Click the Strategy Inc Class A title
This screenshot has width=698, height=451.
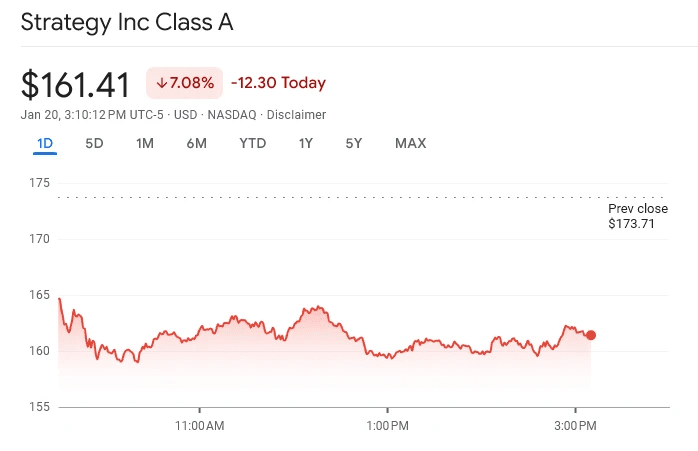click(127, 22)
